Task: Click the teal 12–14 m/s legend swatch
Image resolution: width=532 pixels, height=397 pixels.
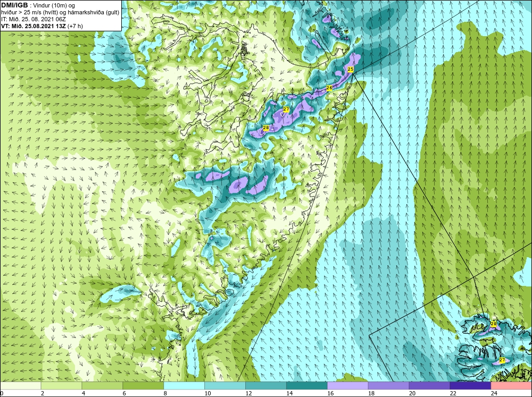Action: pyautogui.click(x=265, y=385)
